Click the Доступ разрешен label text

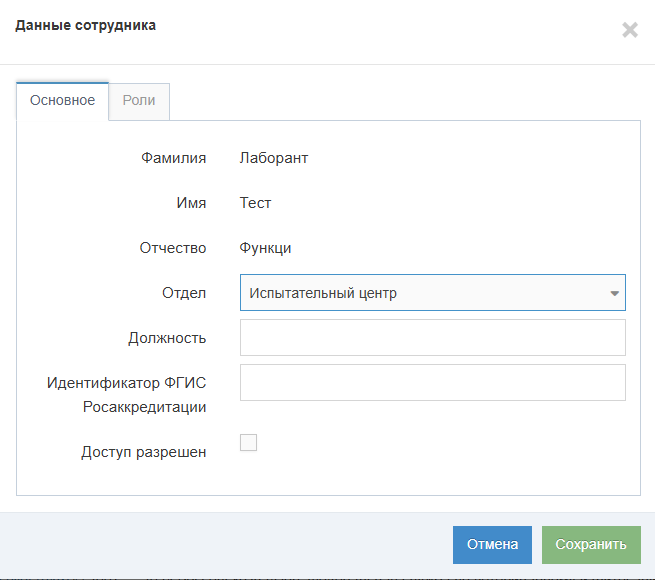(x=143, y=452)
